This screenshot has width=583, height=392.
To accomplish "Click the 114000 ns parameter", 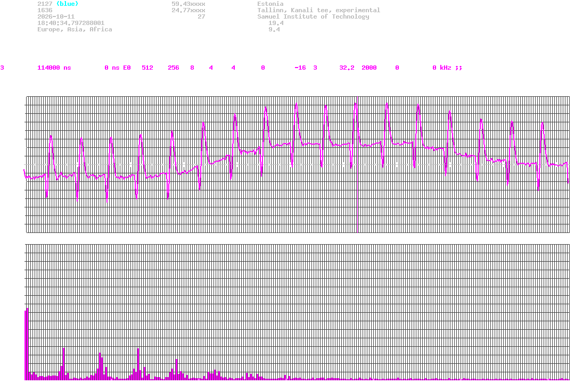I will [x=54, y=68].
